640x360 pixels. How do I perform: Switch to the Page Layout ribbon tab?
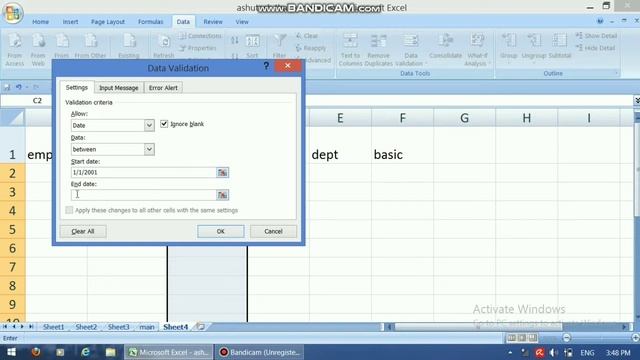[108, 22]
